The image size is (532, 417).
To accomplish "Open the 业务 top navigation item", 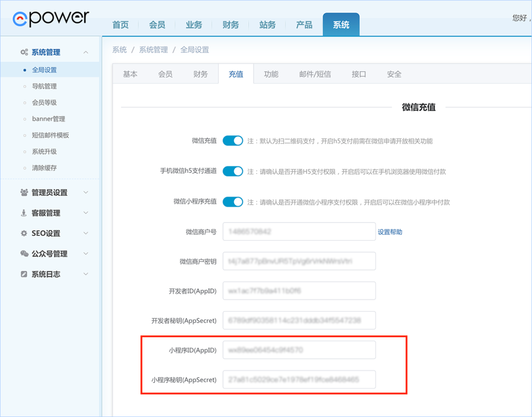I will click(x=194, y=25).
